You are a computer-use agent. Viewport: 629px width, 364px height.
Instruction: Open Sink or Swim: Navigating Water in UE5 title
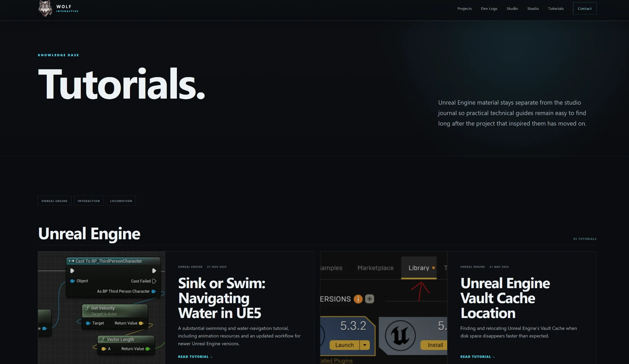(222, 298)
